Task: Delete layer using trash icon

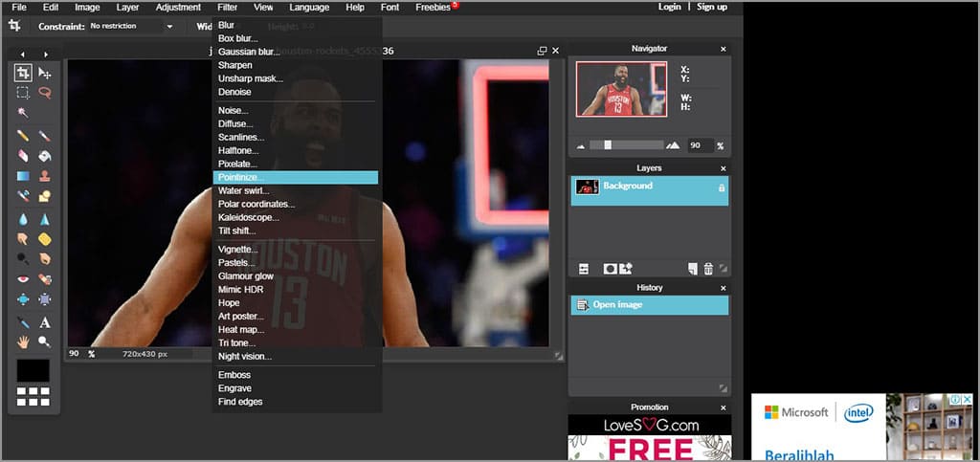Action: pos(708,269)
